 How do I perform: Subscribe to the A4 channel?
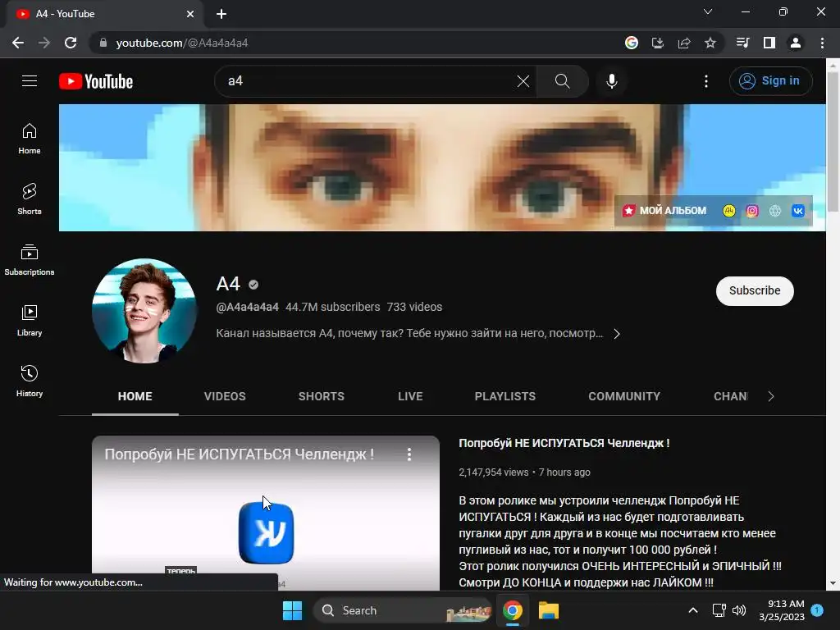755,291
